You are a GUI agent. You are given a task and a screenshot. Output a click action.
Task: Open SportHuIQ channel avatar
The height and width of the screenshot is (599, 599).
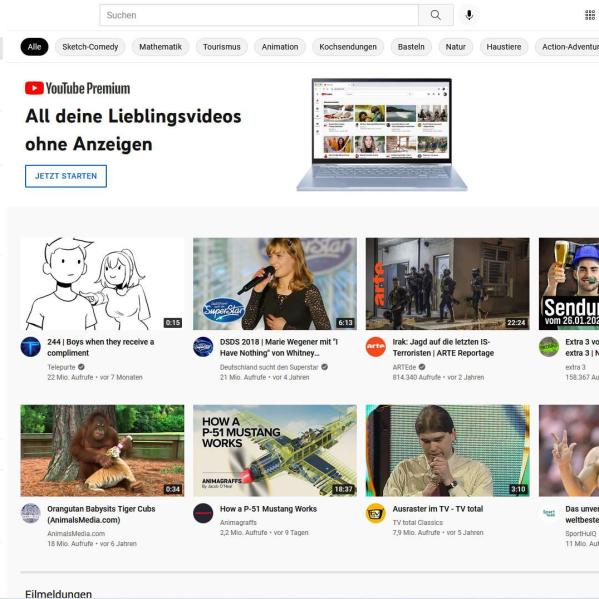549,513
